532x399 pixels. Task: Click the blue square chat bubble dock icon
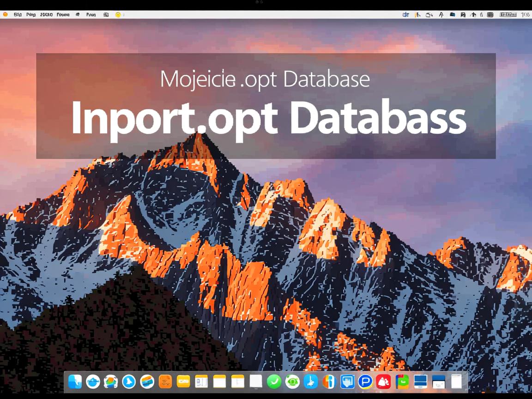(347, 381)
